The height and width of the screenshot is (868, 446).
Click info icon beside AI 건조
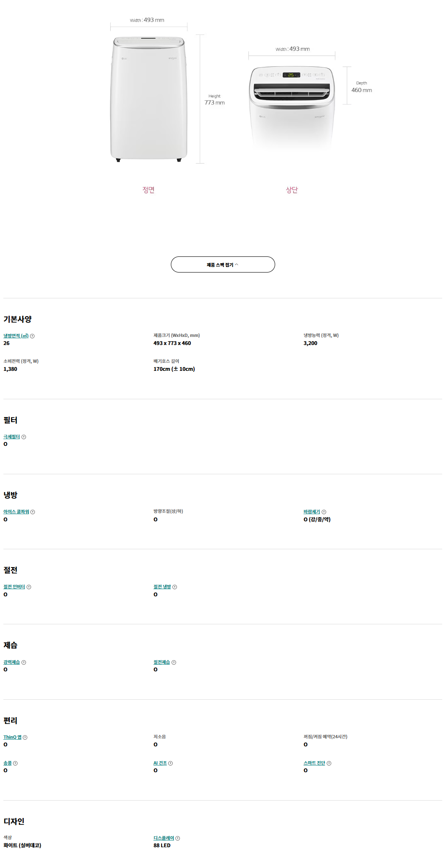tap(170, 763)
